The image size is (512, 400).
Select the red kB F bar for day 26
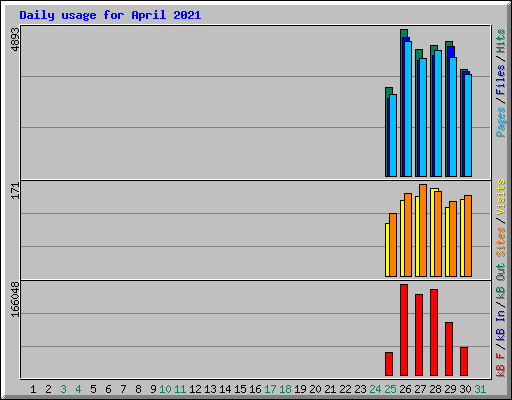(404, 330)
